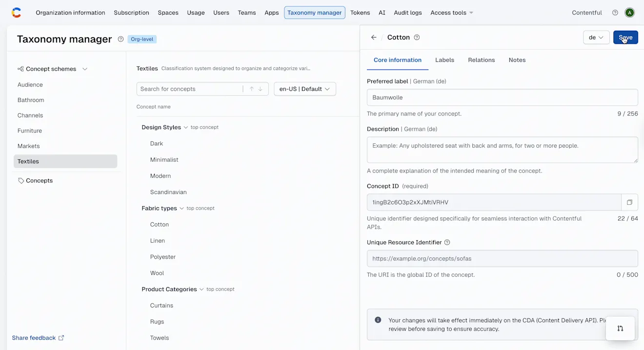Click the floating pull-request icon button

click(620, 328)
